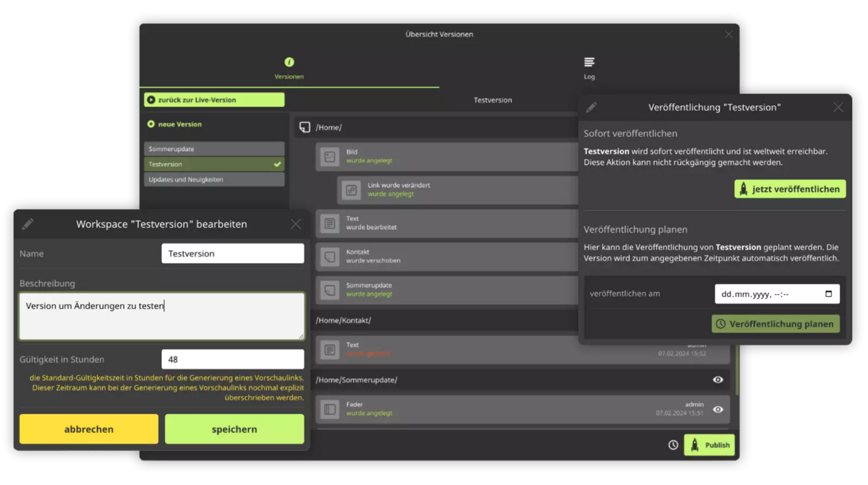The image size is (868, 485).
Task: Switch to the Versionen tab
Action: point(289,69)
